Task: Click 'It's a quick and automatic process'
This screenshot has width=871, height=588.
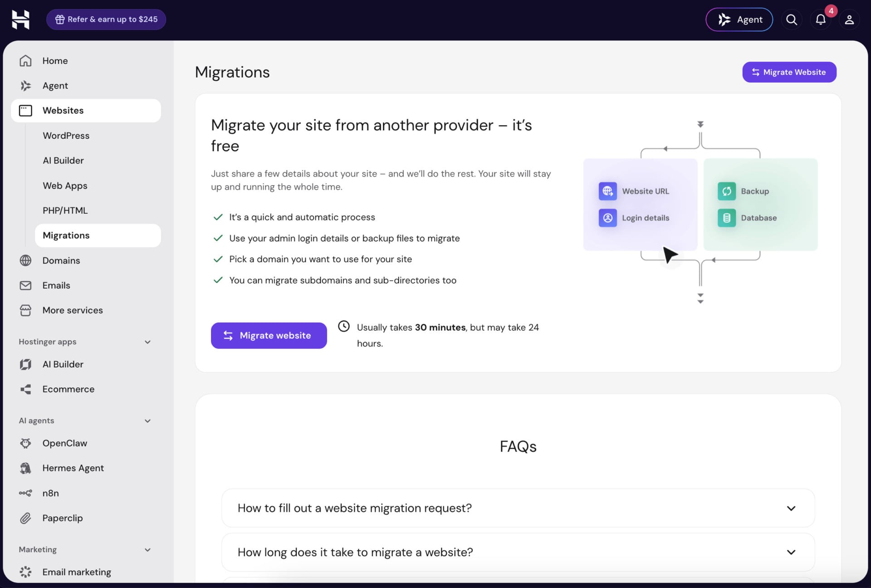Action: tap(302, 217)
